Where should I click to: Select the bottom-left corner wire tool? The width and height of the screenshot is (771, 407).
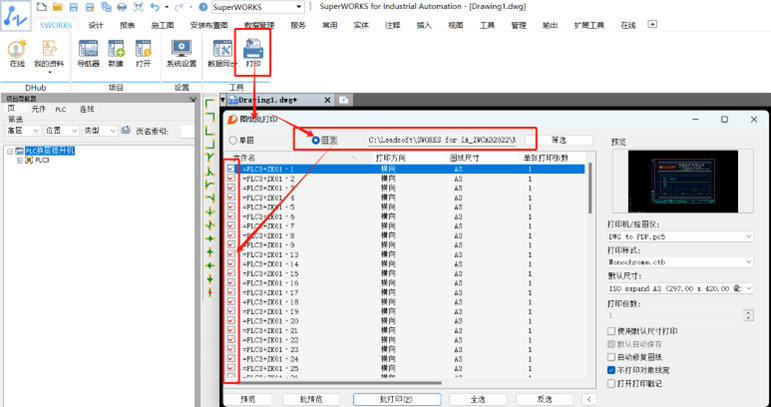tap(210, 130)
